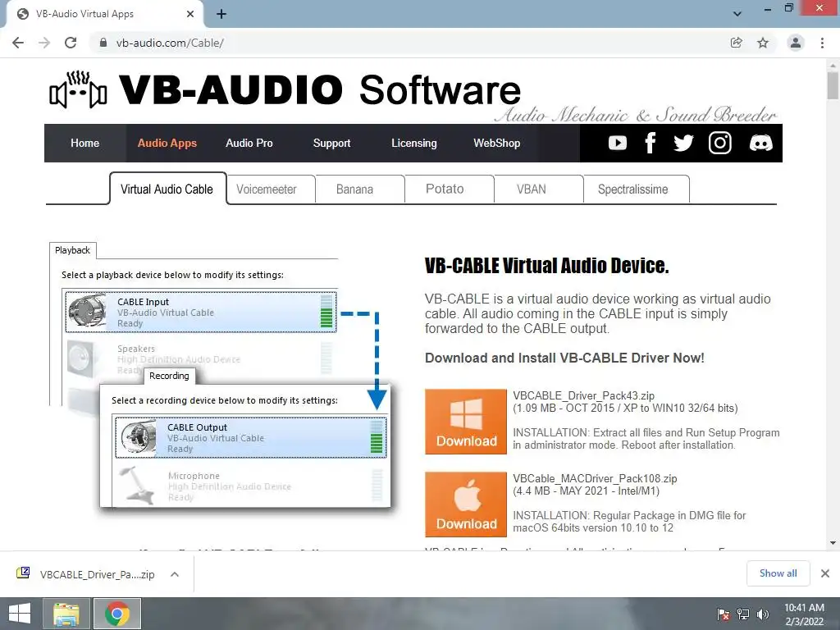Click the volume speaker tray icon
The width and height of the screenshot is (840, 630).
click(x=763, y=614)
